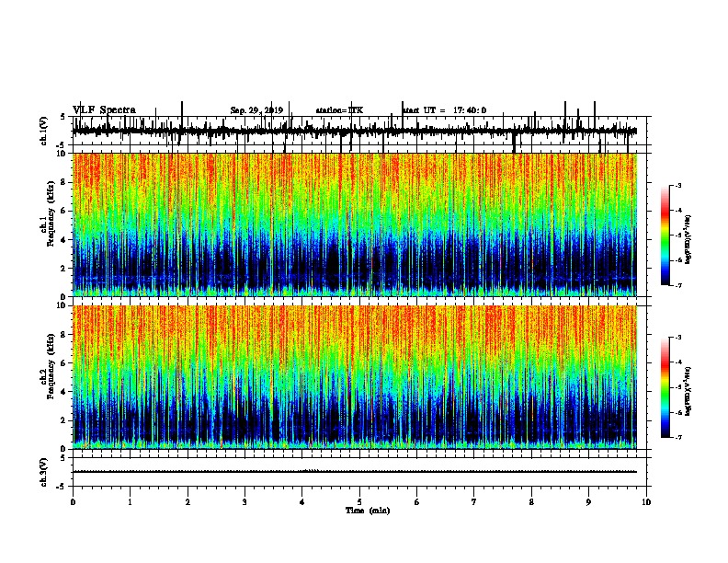The height and width of the screenshot is (563, 728).
Task: Click the 'station=ITK' header text
Action: (339, 110)
